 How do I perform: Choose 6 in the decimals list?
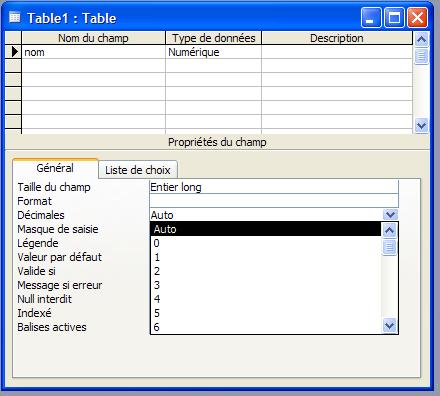click(x=266, y=327)
